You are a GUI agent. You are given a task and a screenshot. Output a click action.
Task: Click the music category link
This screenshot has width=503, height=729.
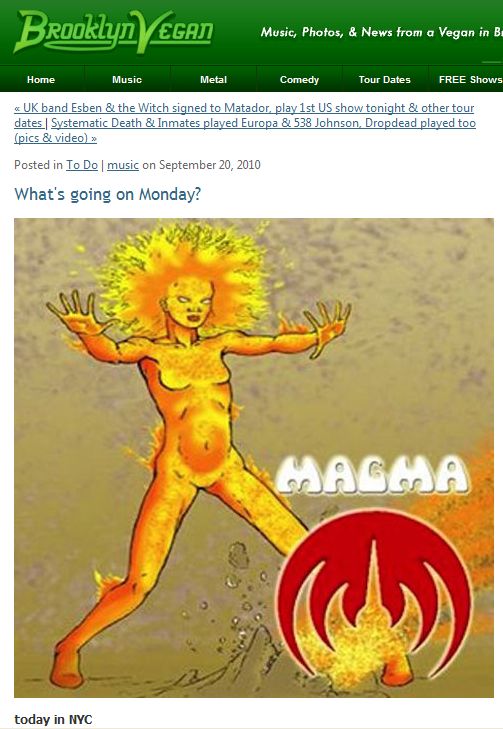point(123,165)
